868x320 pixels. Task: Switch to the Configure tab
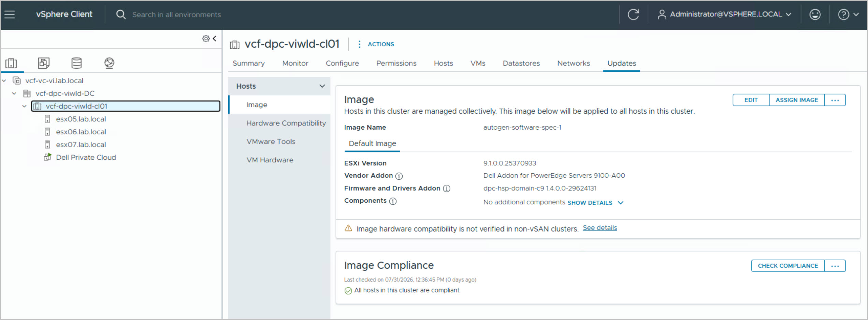[342, 63]
